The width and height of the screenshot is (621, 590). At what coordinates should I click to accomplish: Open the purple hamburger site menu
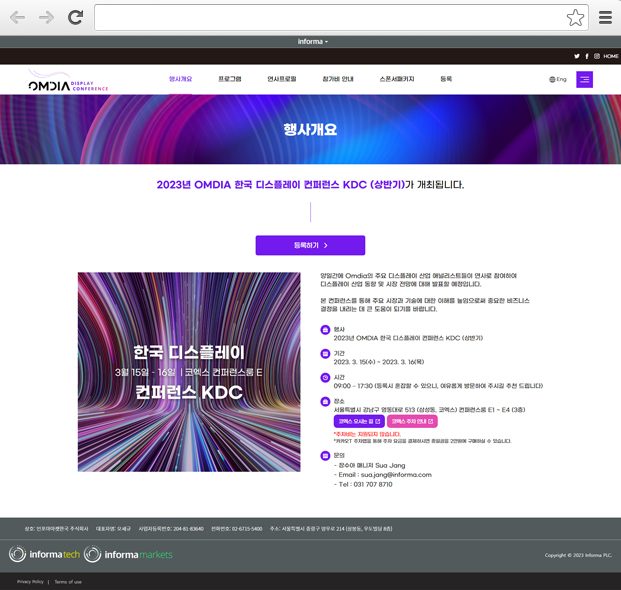[584, 80]
